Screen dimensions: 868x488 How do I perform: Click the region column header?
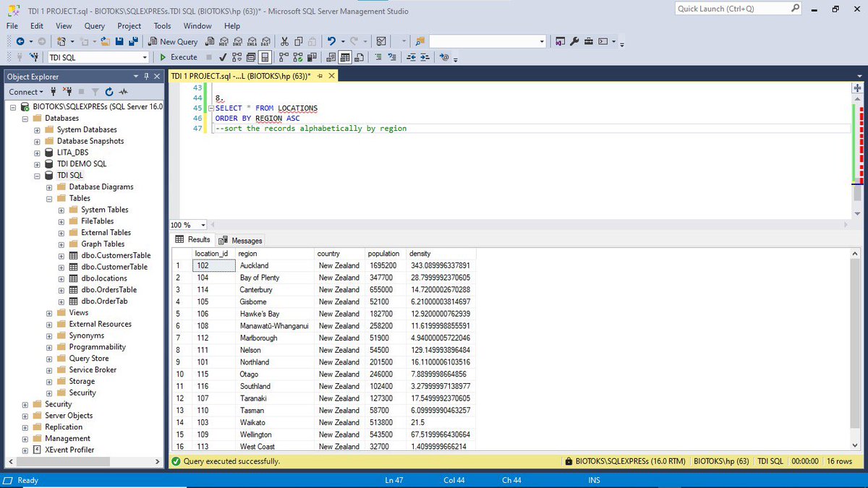click(274, 254)
